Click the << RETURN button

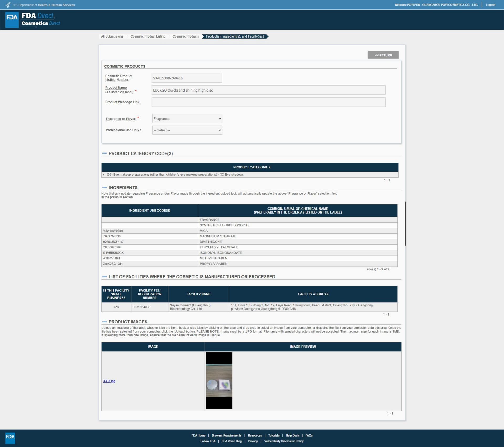pos(383,55)
